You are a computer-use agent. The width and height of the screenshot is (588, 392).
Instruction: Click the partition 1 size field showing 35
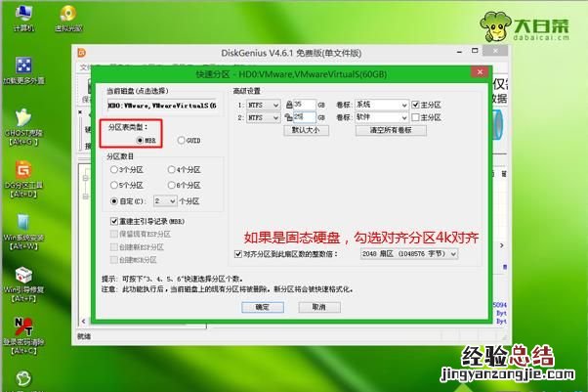304,105
